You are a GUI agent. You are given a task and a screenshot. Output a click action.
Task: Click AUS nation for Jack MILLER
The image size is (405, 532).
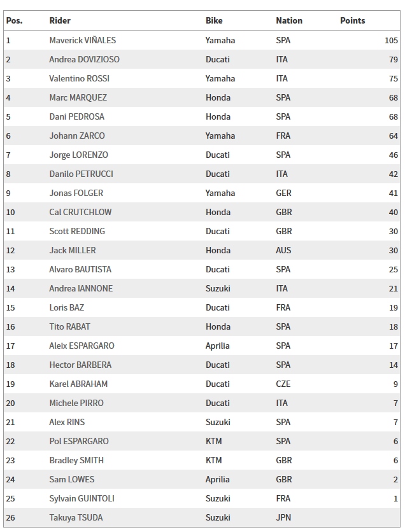tap(283, 250)
